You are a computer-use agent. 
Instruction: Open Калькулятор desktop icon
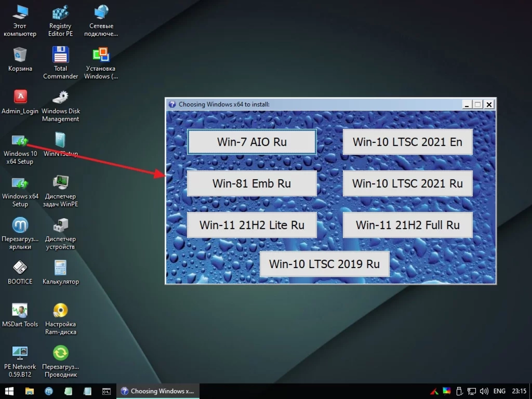click(60, 272)
